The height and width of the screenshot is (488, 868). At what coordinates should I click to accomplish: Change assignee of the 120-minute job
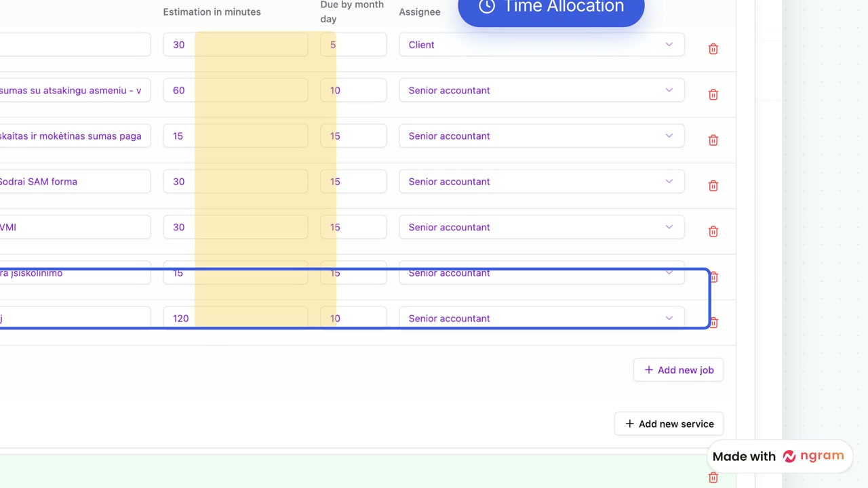(x=542, y=318)
